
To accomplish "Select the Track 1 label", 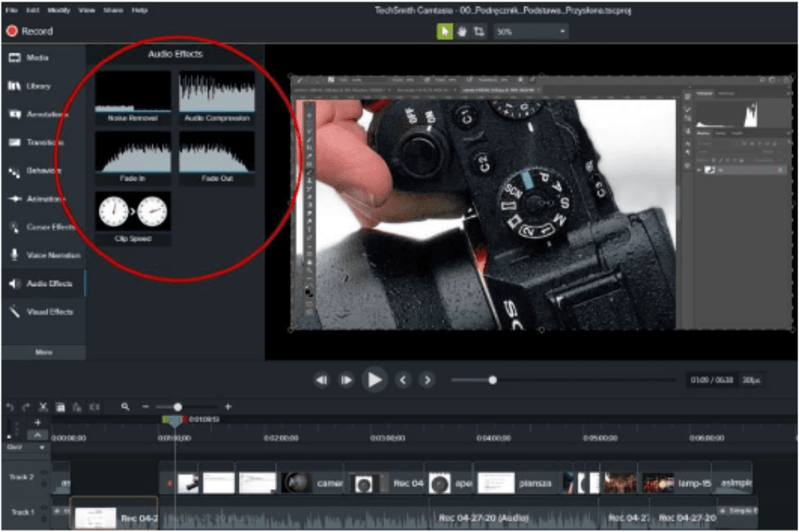I will pyautogui.click(x=22, y=512).
